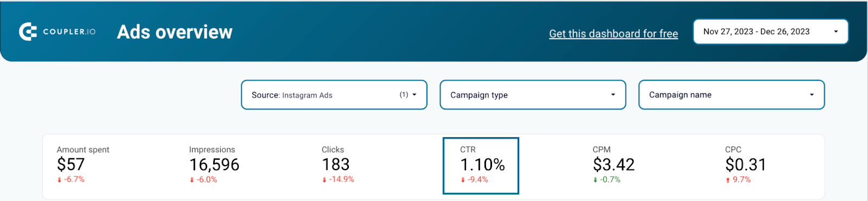
Task: Expand the Source Instagram Ads filter
Action: click(334, 95)
